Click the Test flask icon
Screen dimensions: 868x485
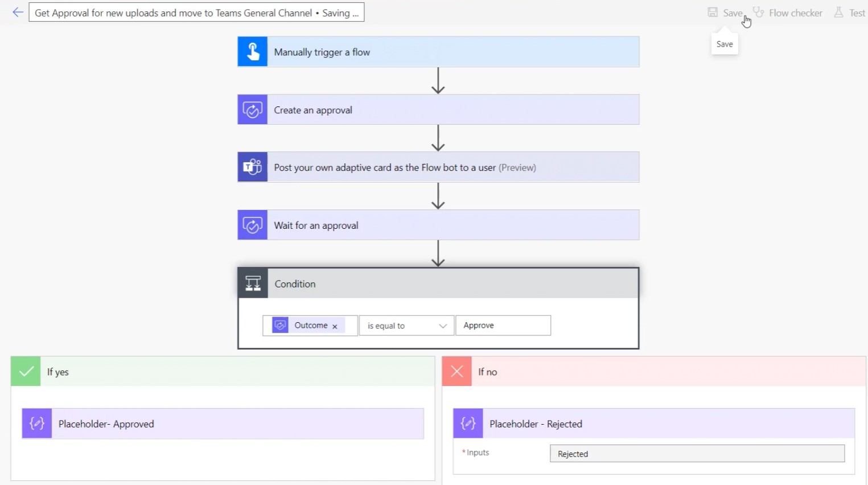click(838, 12)
